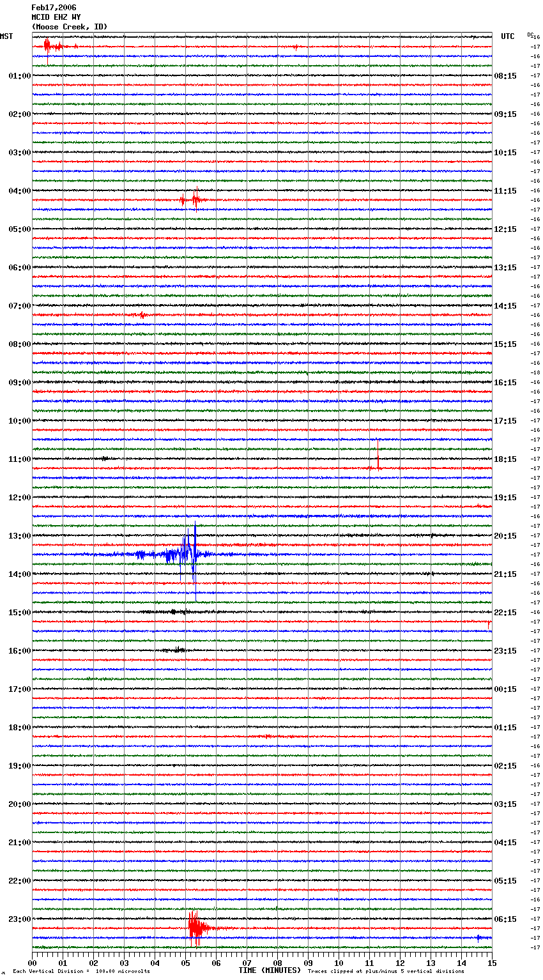Click the "MST" column header
Image resolution: width=543 pixels, height=980 pixels.
(6, 36)
